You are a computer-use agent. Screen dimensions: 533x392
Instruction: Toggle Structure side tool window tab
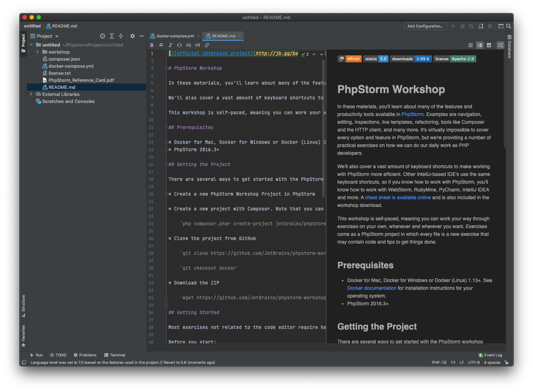[x=24, y=306]
